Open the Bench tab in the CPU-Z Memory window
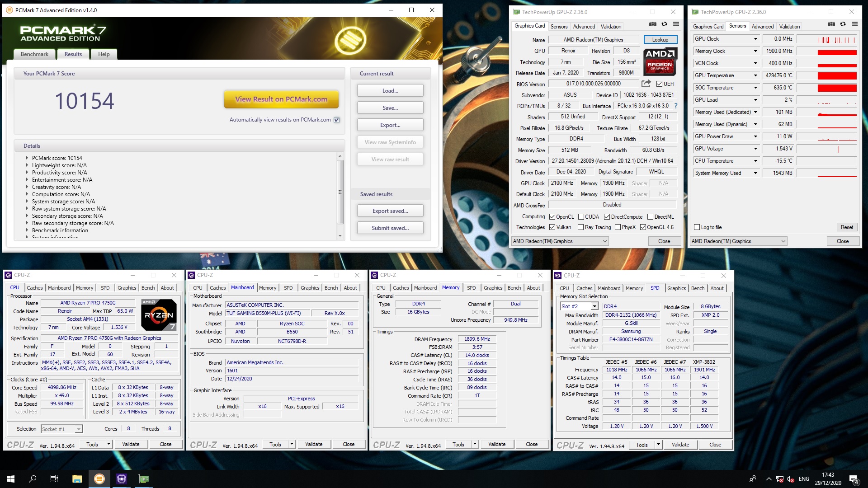 [514, 288]
